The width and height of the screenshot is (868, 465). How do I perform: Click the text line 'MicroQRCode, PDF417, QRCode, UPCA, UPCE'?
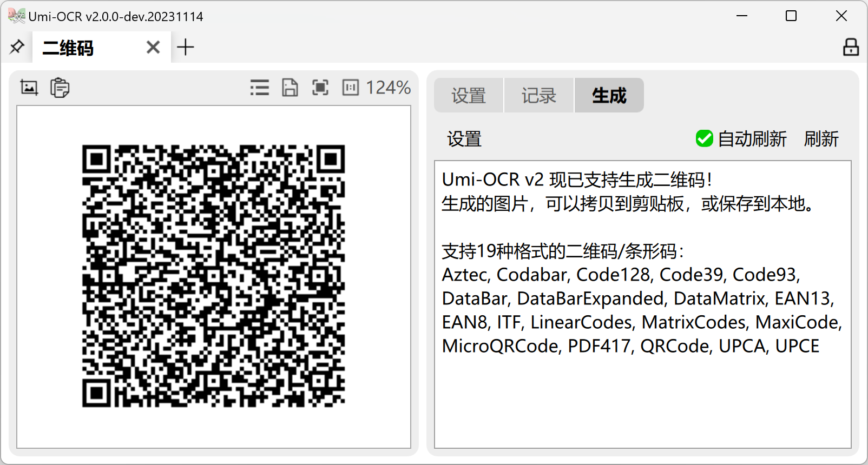tap(630, 346)
